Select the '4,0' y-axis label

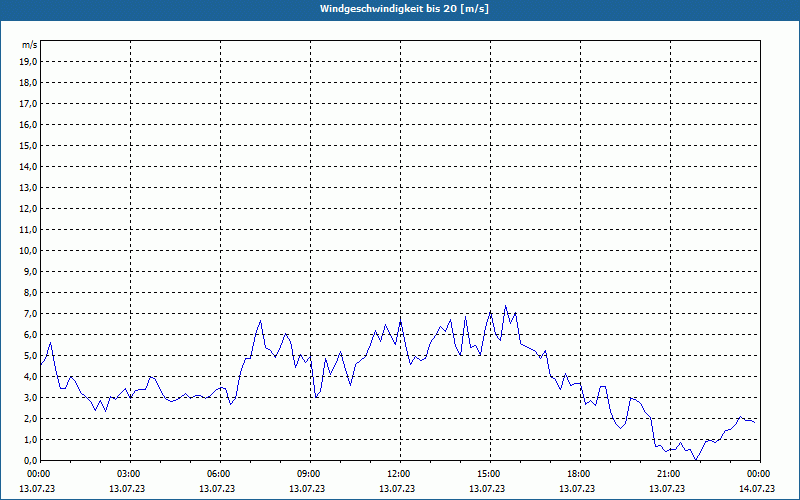pyautogui.click(x=30, y=376)
